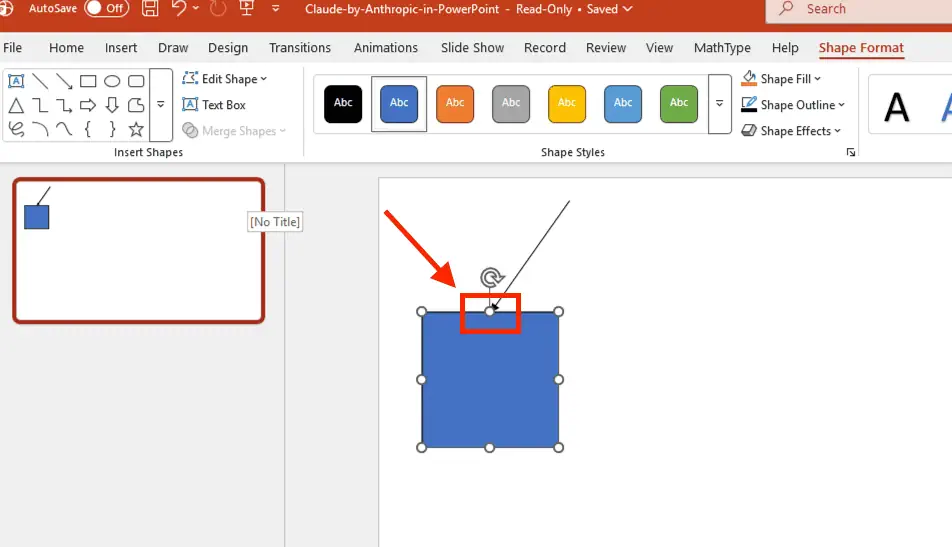Select the Oval shape tool
The height and width of the screenshot is (547, 952).
pos(112,81)
